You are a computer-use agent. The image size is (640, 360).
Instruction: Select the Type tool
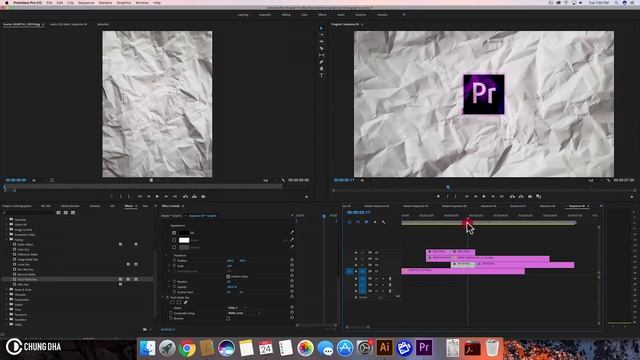322,75
